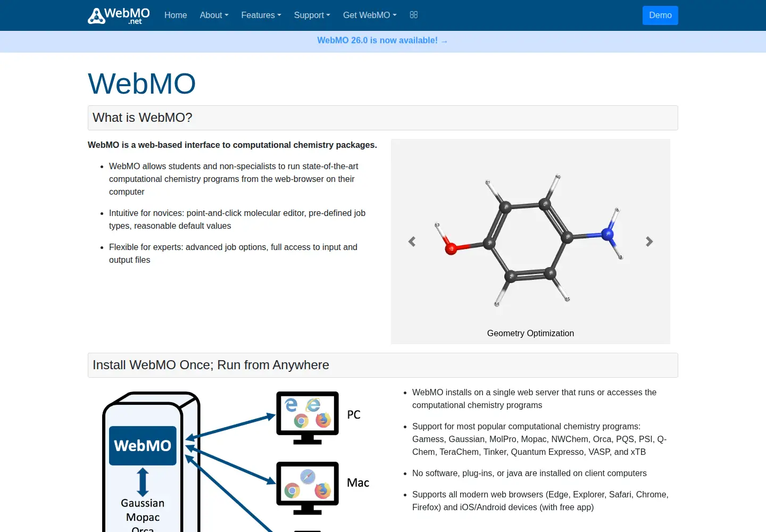Viewport: 766px width, 532px height.
Task: Click the Geometry Optimization caption
Action: point(530,333)
